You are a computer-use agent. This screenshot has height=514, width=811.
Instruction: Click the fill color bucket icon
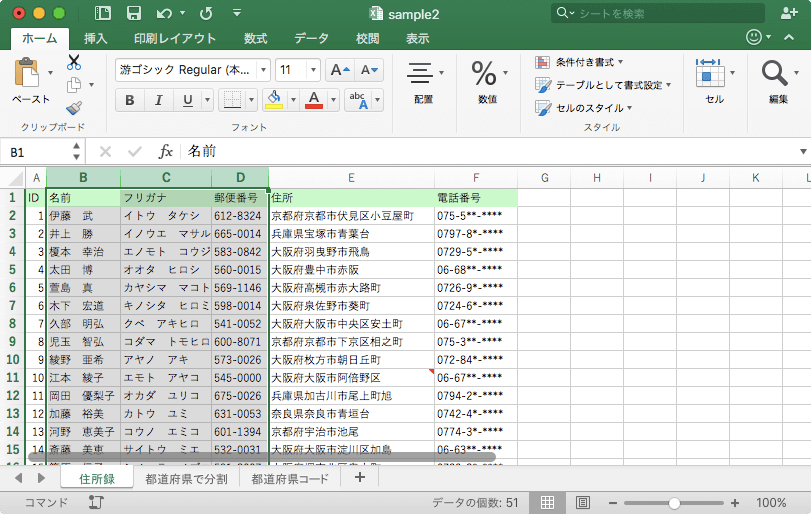pyautogui.click(x=274, y=100)
